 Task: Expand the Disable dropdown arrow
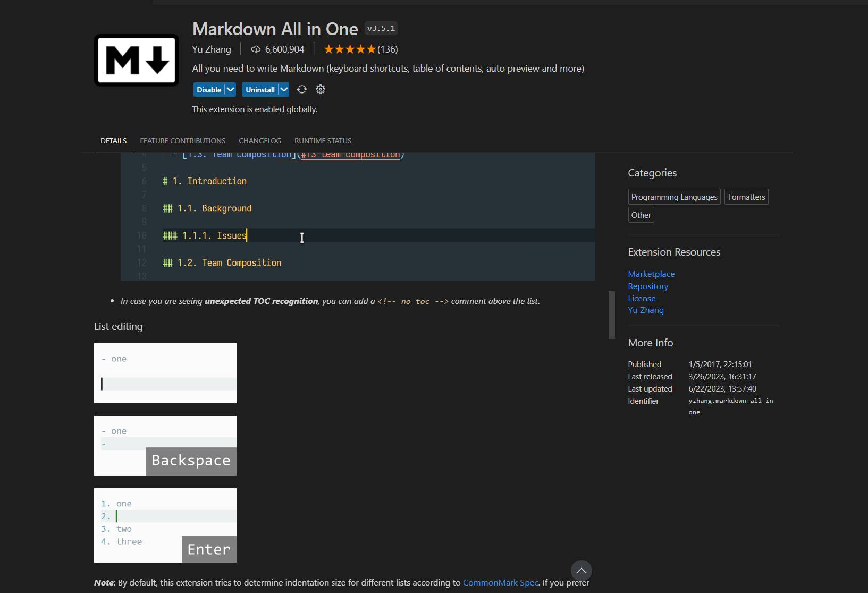pos(230,90)
